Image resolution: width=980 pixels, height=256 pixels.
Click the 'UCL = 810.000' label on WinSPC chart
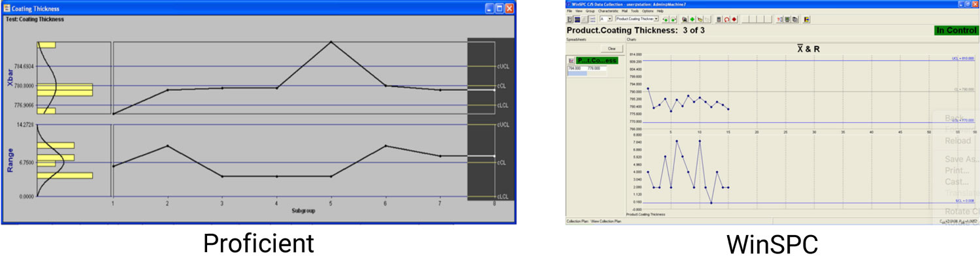pyautogui.click(x=964, y=59)
